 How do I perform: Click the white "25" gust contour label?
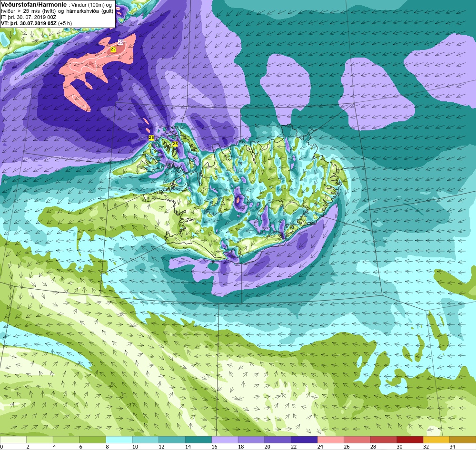120,42
